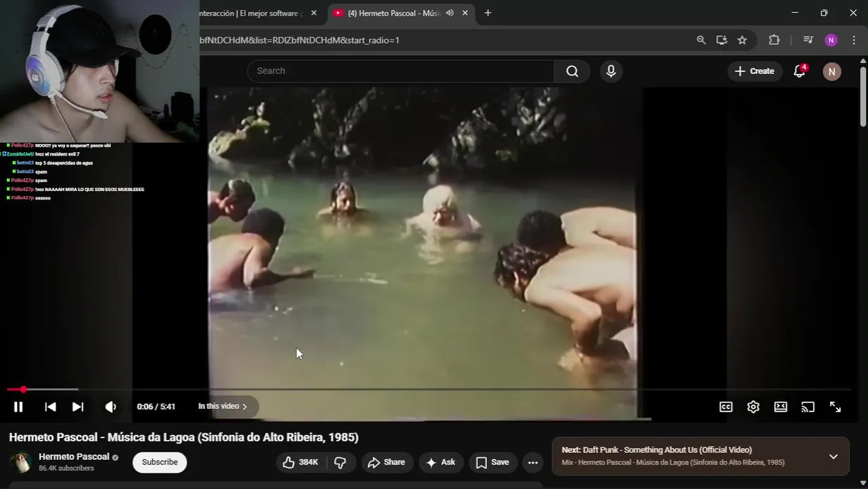The height and width of the screenshot is (489, 868).
Task: Cast video to a TV
Action: pyautogui.click(x=808, y=407)
